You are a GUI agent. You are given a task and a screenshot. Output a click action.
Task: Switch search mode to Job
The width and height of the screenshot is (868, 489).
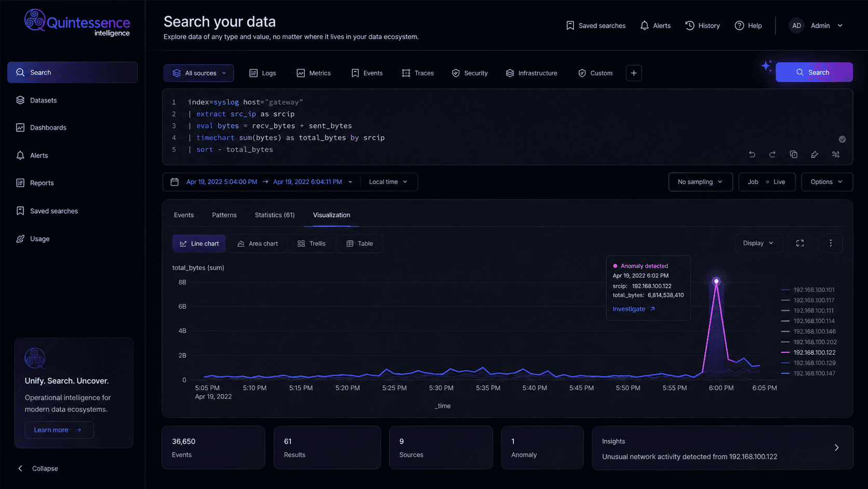click(753, 182)
